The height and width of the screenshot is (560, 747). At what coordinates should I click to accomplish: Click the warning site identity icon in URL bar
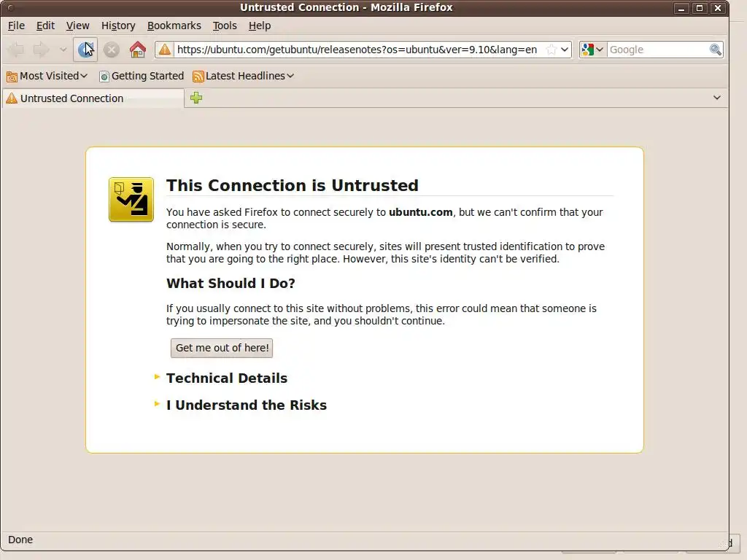165,50
